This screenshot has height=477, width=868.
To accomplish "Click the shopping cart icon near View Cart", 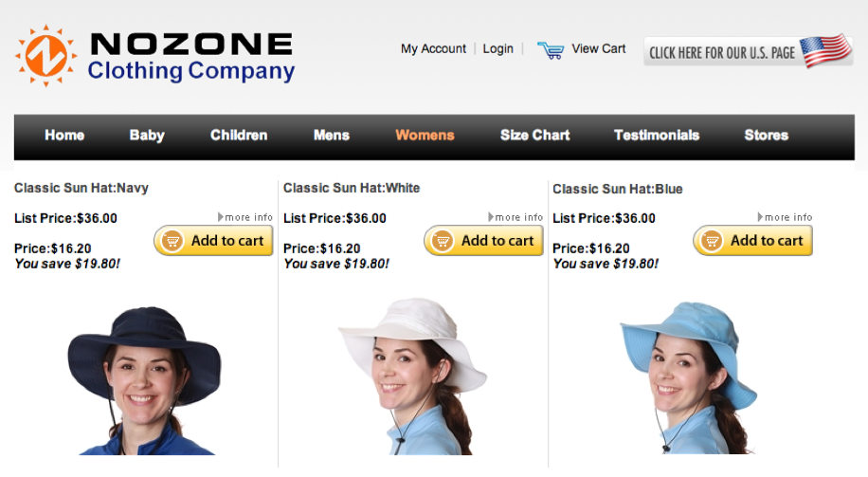I will (551, 50).
